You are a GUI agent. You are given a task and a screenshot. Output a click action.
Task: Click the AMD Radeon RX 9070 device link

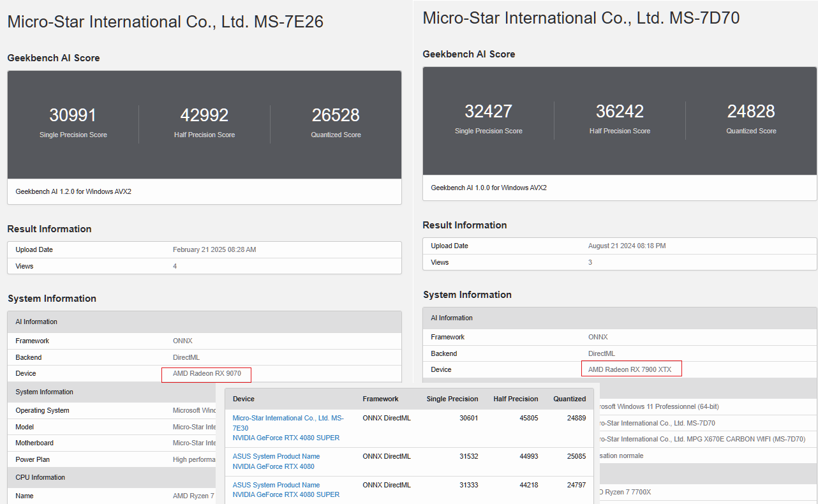point(205,374)
